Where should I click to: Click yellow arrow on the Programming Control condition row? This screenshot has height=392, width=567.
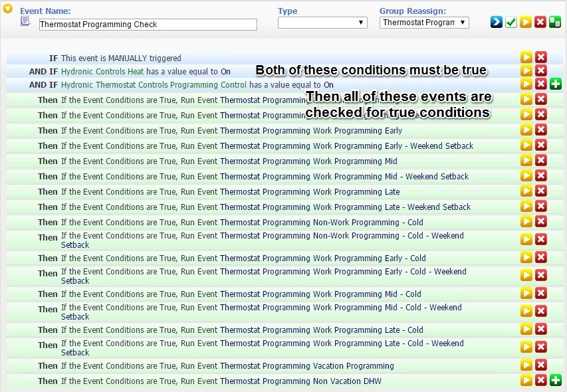(526, 84)
